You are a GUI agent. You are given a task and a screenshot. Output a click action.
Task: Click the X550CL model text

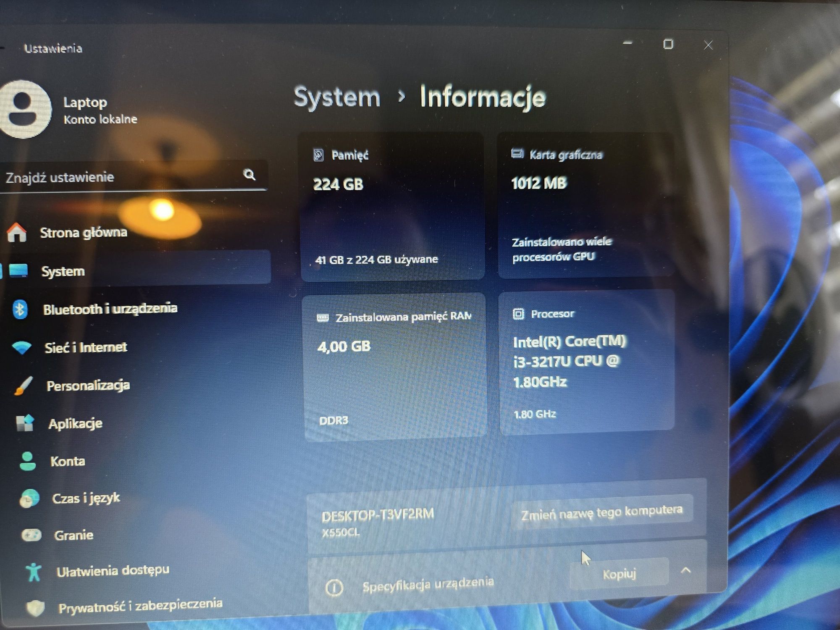[x=341, y=533]
